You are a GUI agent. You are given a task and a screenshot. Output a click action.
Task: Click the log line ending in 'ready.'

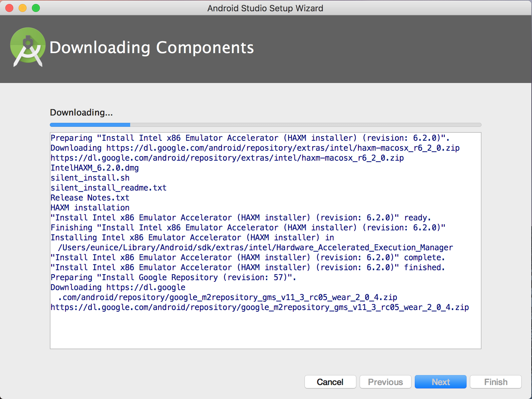(240, 218)
